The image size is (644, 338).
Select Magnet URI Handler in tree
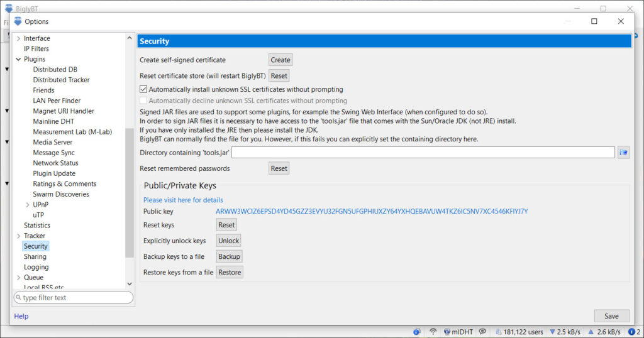point(64,111)
